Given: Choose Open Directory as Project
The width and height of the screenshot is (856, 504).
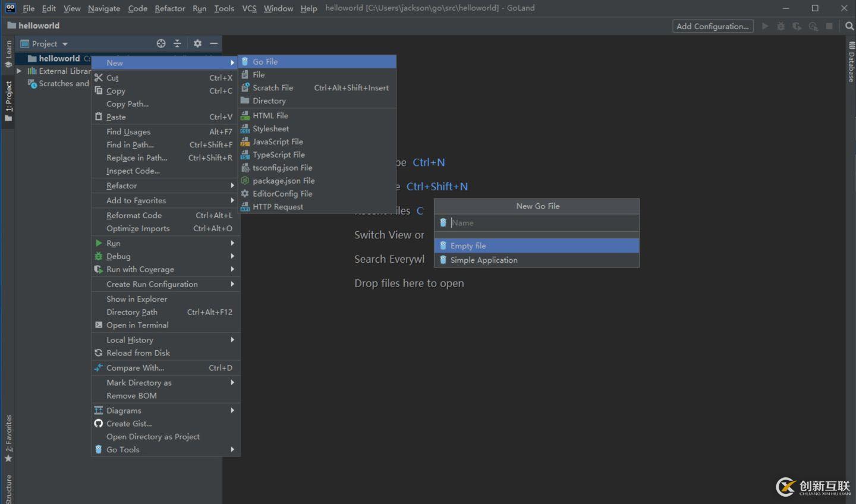Looking at the screenshot, I should pyautogui.click(x=166, y=437).
